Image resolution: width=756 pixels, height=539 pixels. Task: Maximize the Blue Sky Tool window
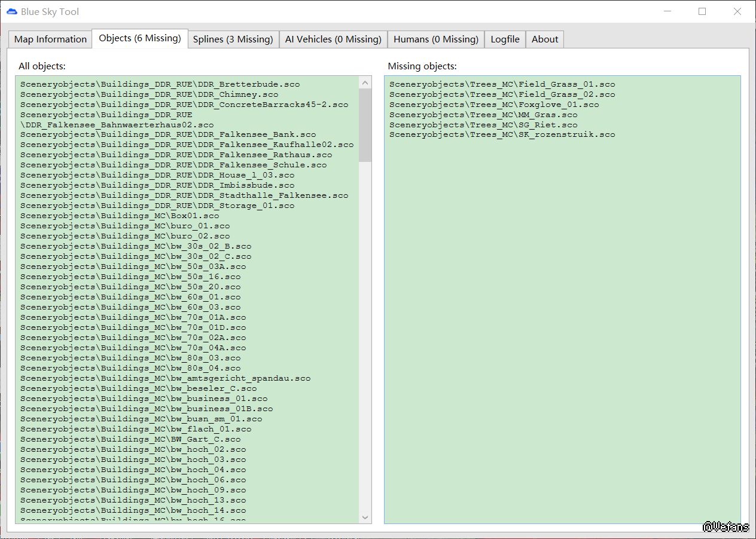tap(702, 11)
